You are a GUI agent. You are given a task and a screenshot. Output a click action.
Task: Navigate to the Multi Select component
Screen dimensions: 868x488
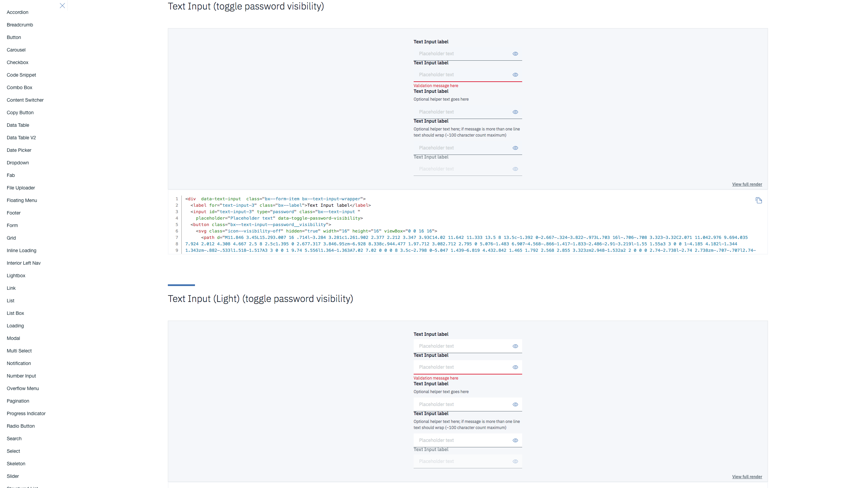tap(19, 351)
